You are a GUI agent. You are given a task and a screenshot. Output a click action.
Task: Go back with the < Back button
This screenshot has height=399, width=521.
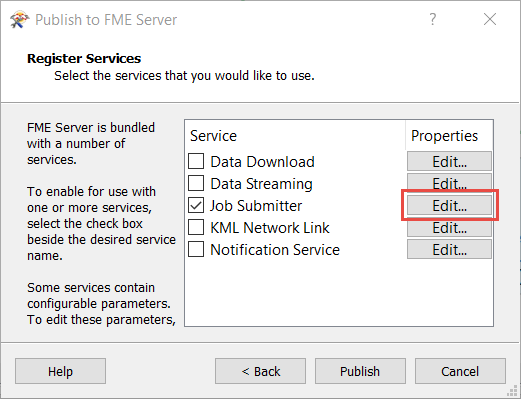(x=260, y=371)
